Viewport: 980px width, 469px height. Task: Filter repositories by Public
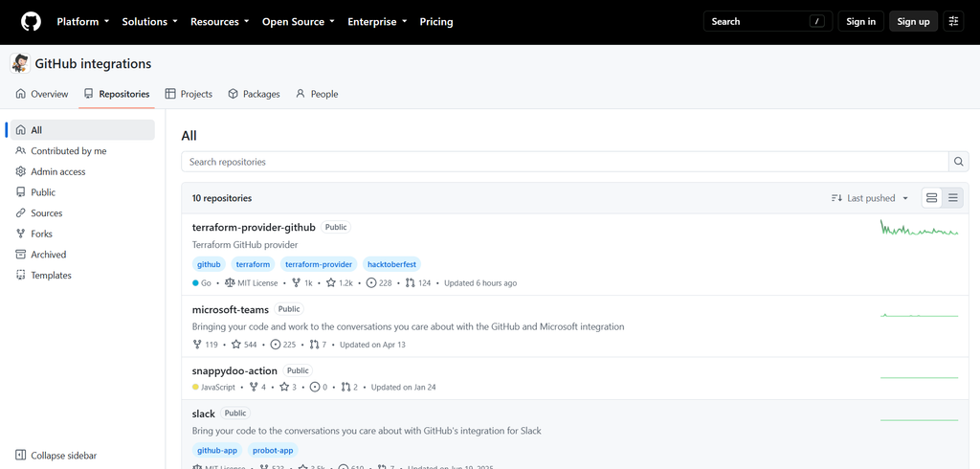tap(82, 192)
